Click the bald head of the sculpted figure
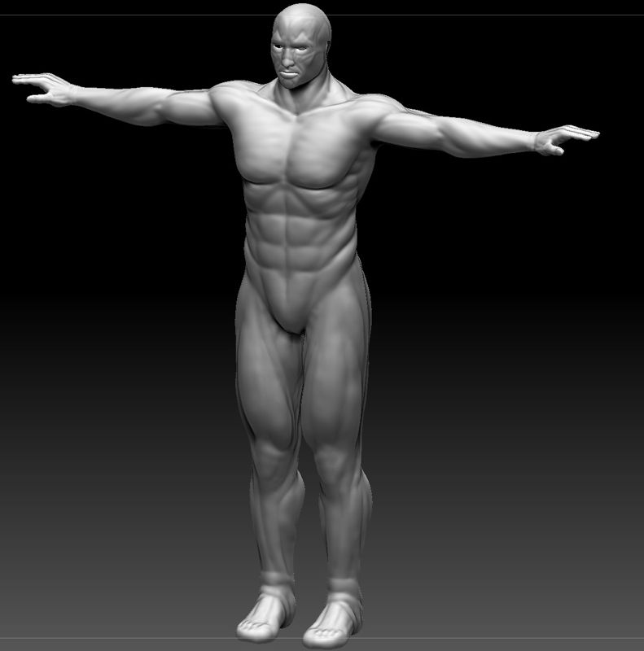This screenshot has width=644, height=651. tap(303, 20)
